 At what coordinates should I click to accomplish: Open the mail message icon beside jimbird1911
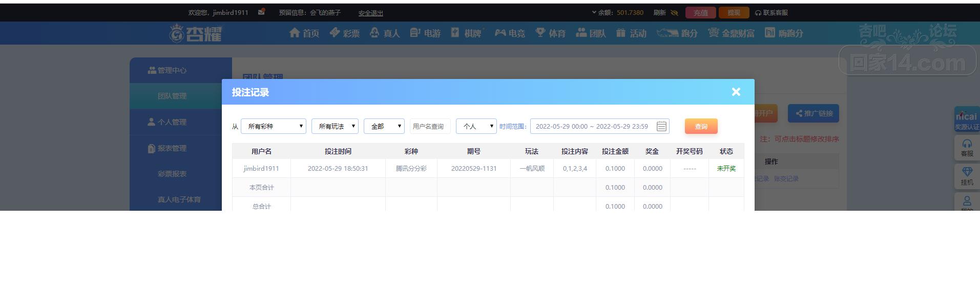[x=261, y=12]
